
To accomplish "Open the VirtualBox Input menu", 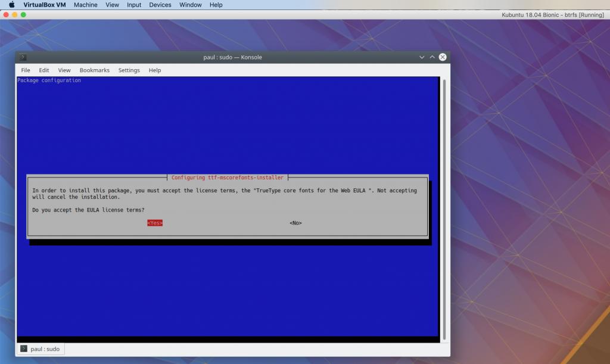I will [134, 5].
